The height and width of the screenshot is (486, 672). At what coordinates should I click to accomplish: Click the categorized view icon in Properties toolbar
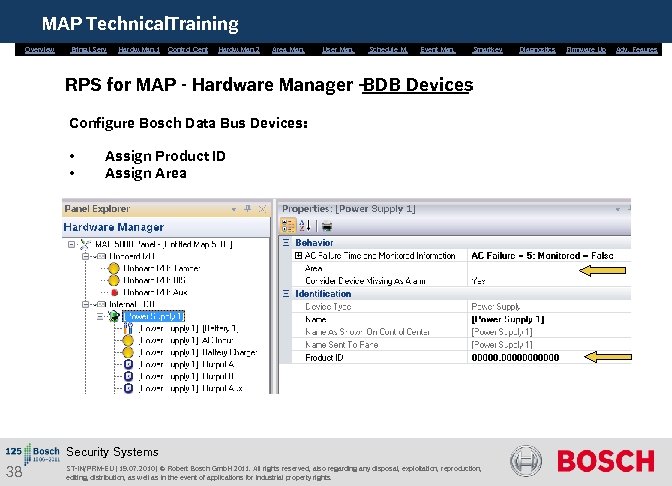pyautogui.click(x=288, y=226)
